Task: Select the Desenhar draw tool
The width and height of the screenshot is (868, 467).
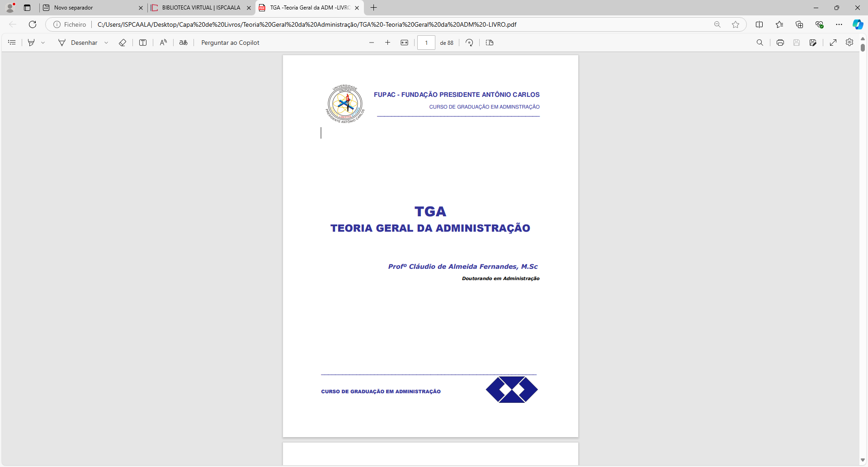Action: [x=78, y=43]
